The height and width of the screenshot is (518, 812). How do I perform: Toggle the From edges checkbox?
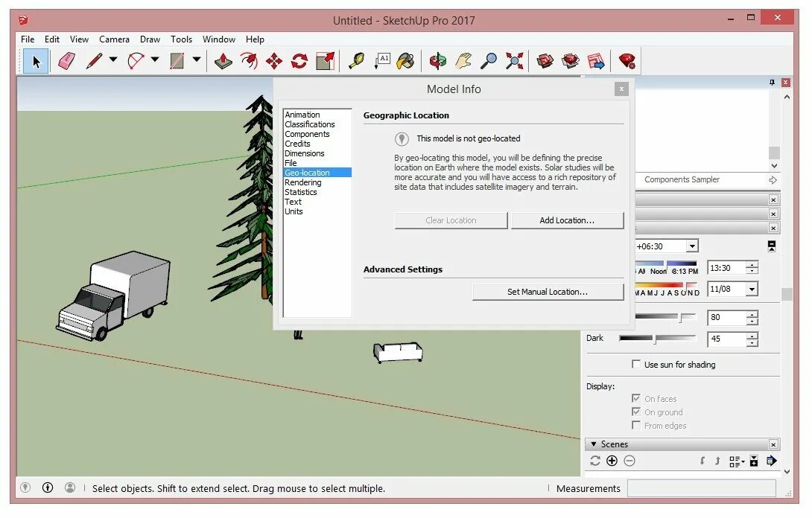636,426
